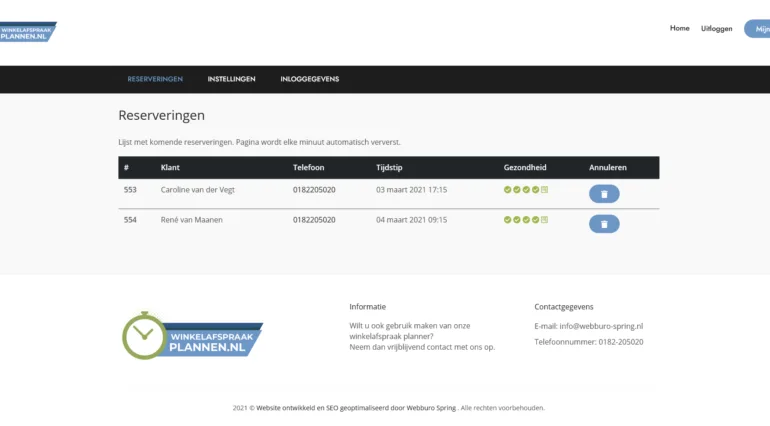Image resolution: width=770 pixels, height=426 pixels.
Task: Cancel René van Maanen's reservation via trash icon
Action: (604, 224)
